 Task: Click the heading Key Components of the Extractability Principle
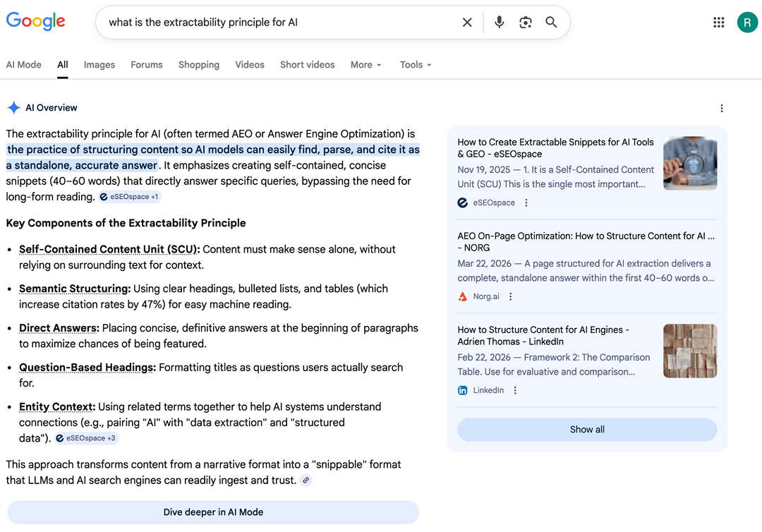[126, 223]
